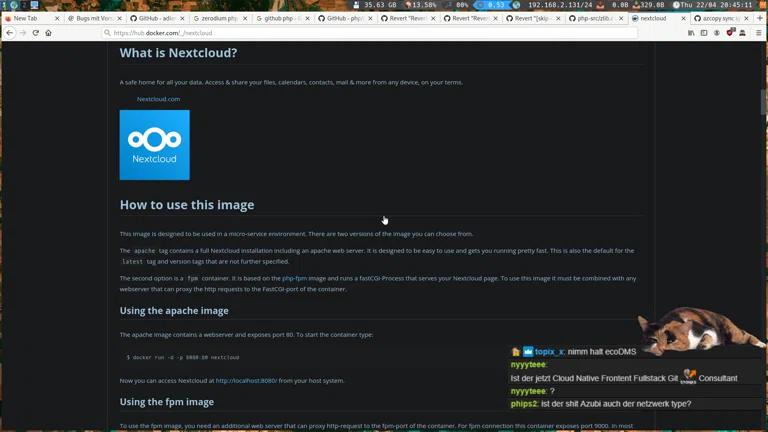Click the 'Using the fpm image' heading
This screenshot has width=768, height=432.
[167, 402]
